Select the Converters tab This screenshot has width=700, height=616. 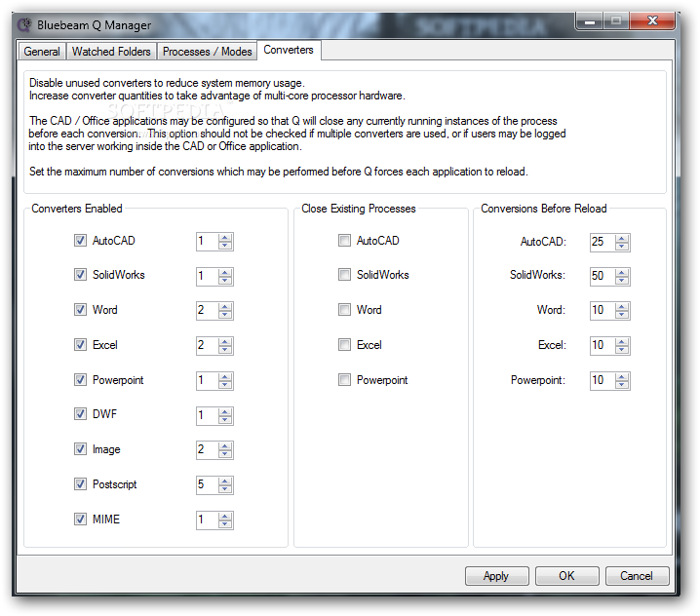289,50
